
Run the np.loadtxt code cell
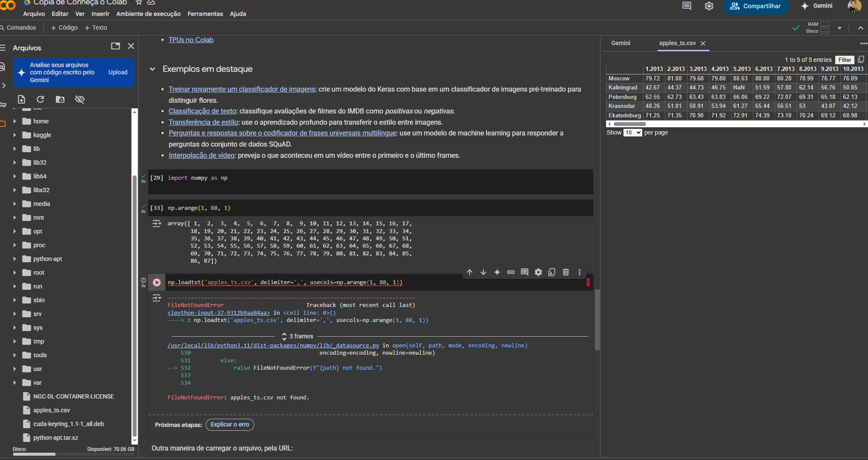(157, 282)
